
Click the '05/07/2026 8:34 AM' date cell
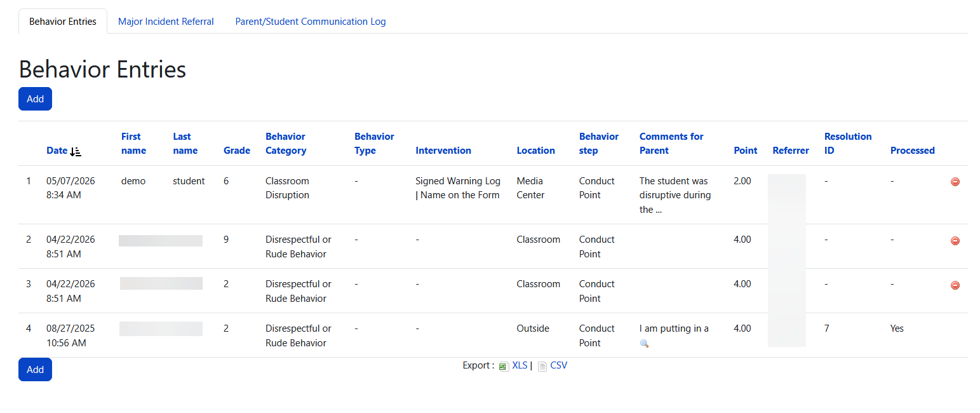click(70, 188)
